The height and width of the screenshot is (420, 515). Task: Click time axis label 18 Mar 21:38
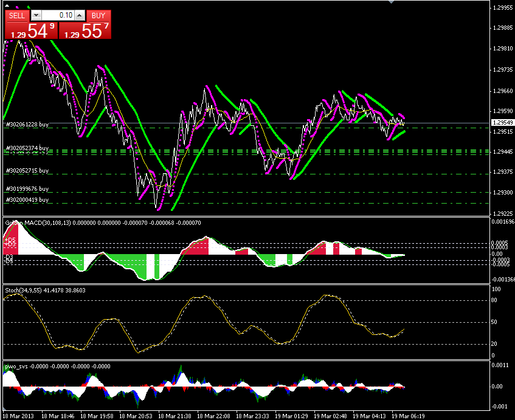pyautogui.click(x=175, y=416)
